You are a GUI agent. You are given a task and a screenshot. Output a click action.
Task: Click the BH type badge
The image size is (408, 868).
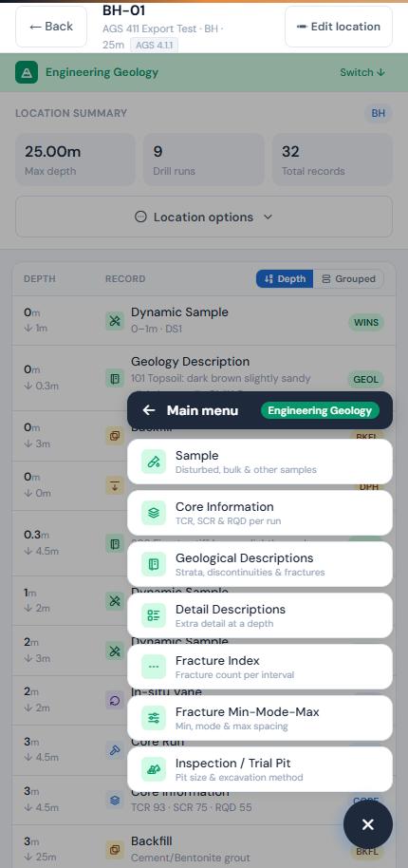(379, 113)
